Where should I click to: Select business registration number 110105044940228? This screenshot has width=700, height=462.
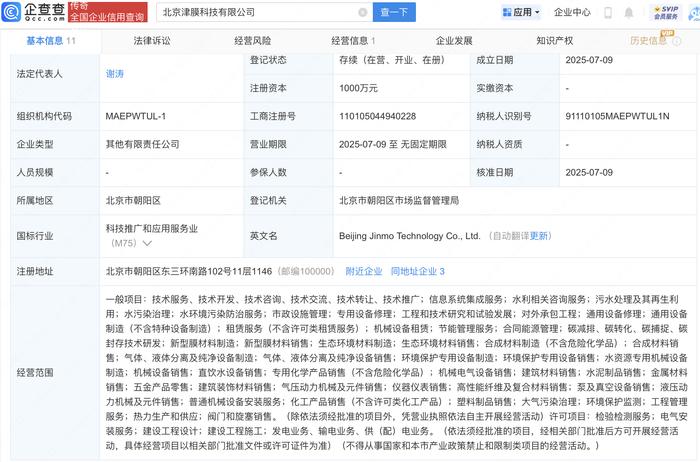[x=377, y=117]
